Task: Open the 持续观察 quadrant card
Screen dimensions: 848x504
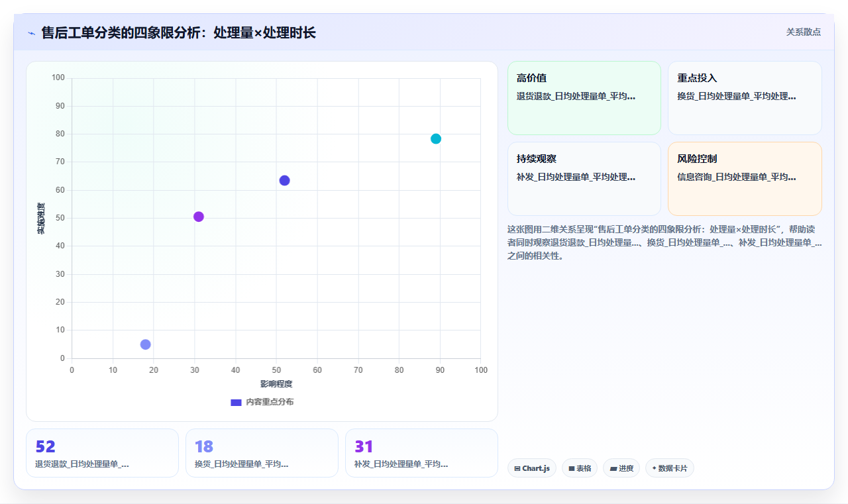Action: tap(584, 179)
